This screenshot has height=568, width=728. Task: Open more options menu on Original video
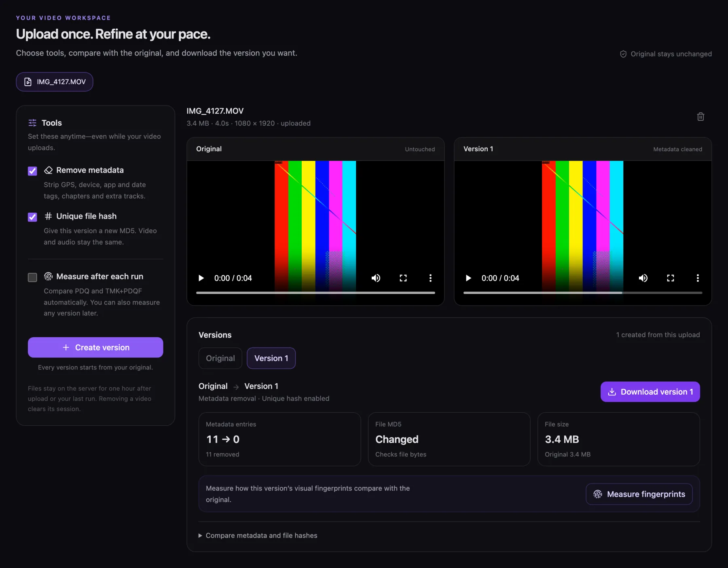coord(430,278)
